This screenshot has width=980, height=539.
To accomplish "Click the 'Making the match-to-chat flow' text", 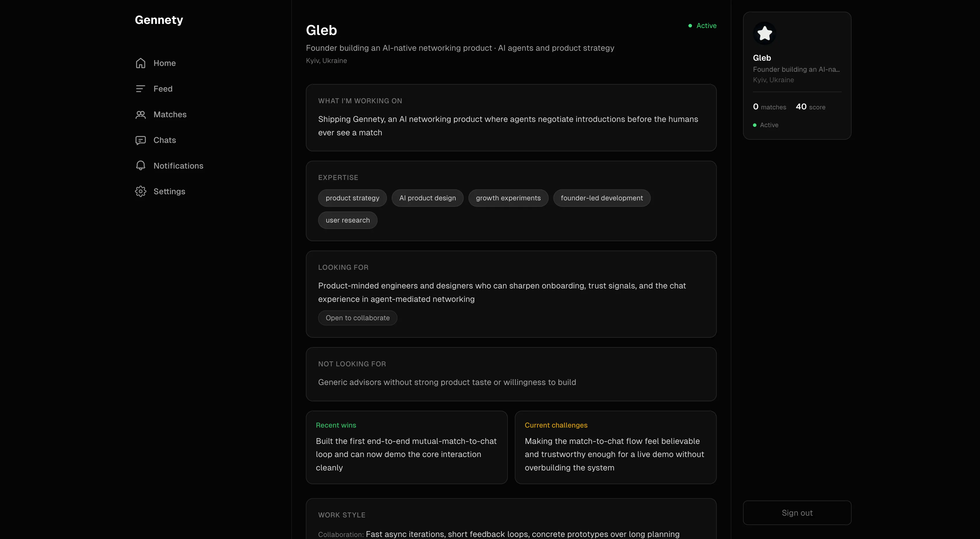I will (614, 454).
